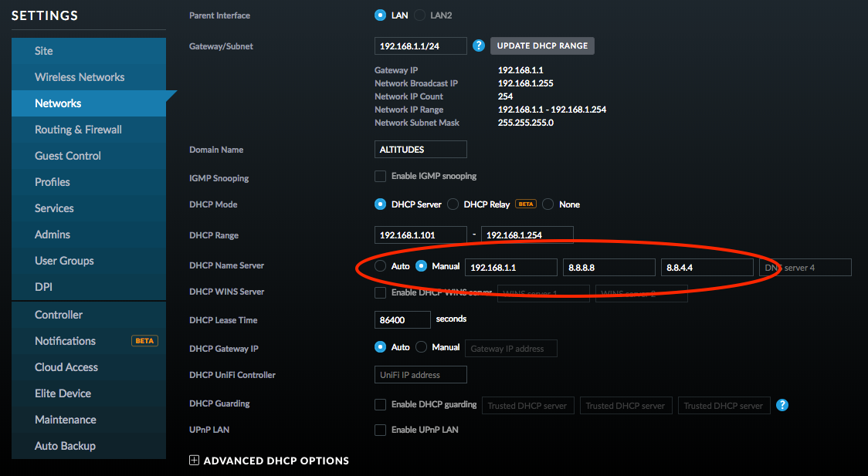
Task: Click the help icon beside Gateway/Subnet
Action: click(x=479, y=46)
